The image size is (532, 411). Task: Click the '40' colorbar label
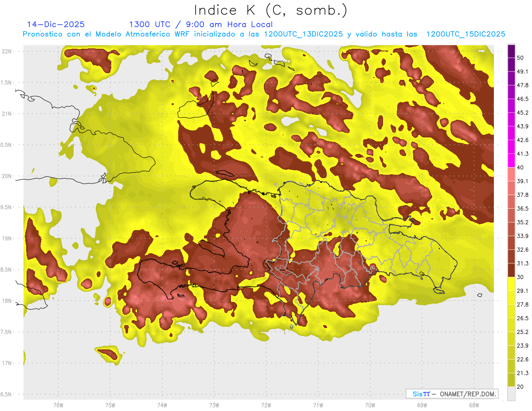click(520, 168)
